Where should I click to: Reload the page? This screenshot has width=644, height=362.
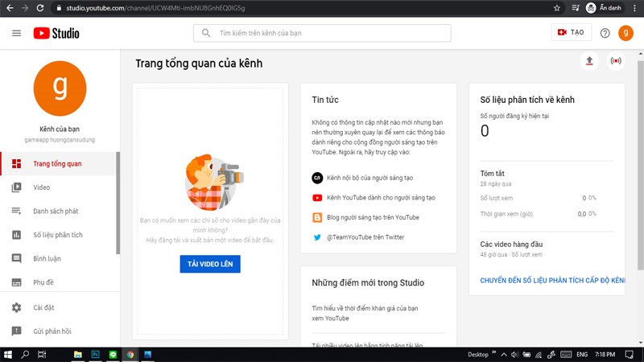(x=39, y=8)
